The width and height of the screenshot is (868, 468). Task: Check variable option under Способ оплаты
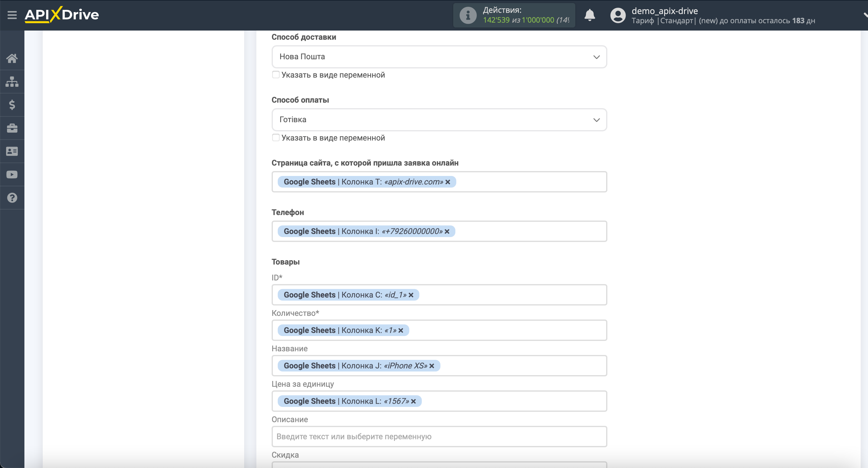point(276,138)
